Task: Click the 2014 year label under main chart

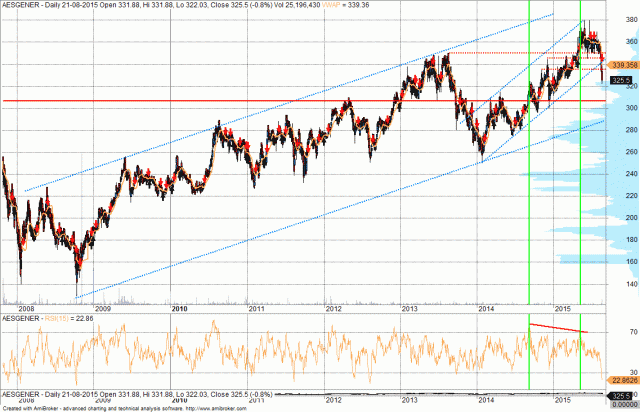Action: tap(487, 309)
